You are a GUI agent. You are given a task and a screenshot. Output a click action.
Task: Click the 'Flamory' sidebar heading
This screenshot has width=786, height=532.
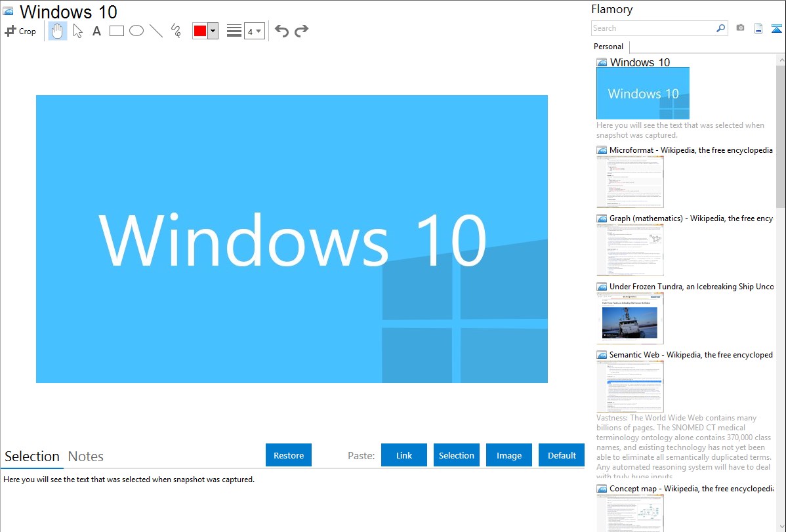611,10
